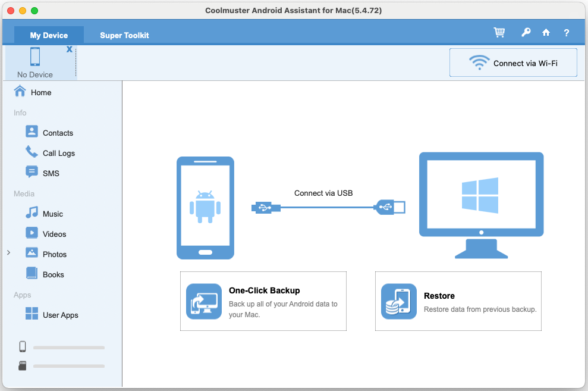Go to Home in the sidebar
This screenshot has width=588, height=391.
42,92
